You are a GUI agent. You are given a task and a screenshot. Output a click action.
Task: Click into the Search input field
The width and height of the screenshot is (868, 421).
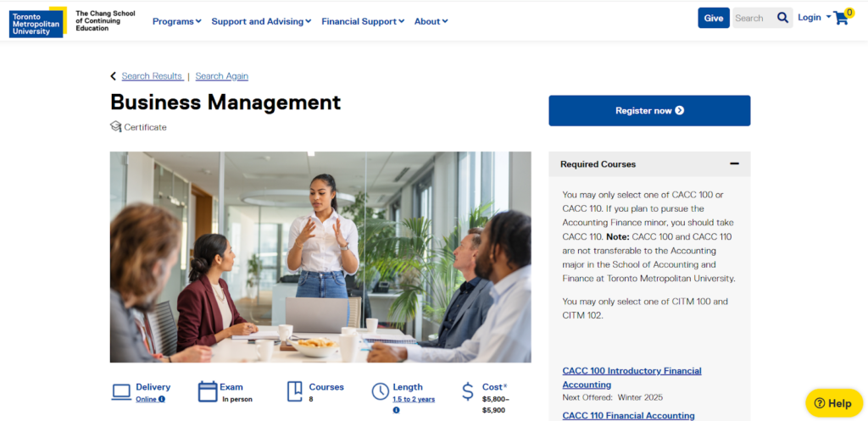tap(754, 18)
